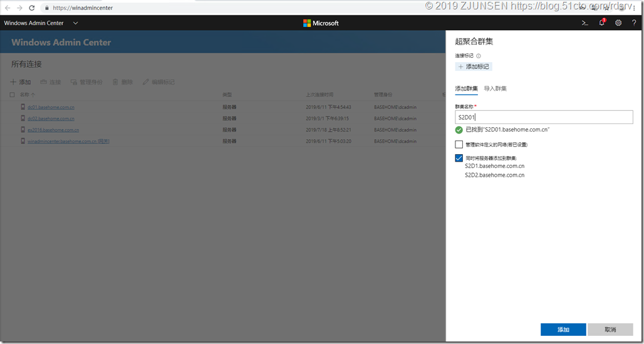The height and width of the screenshot is (344, 644).
Task: Click the 添加 button in connections toolbar
Action: [x=21, y=82]
